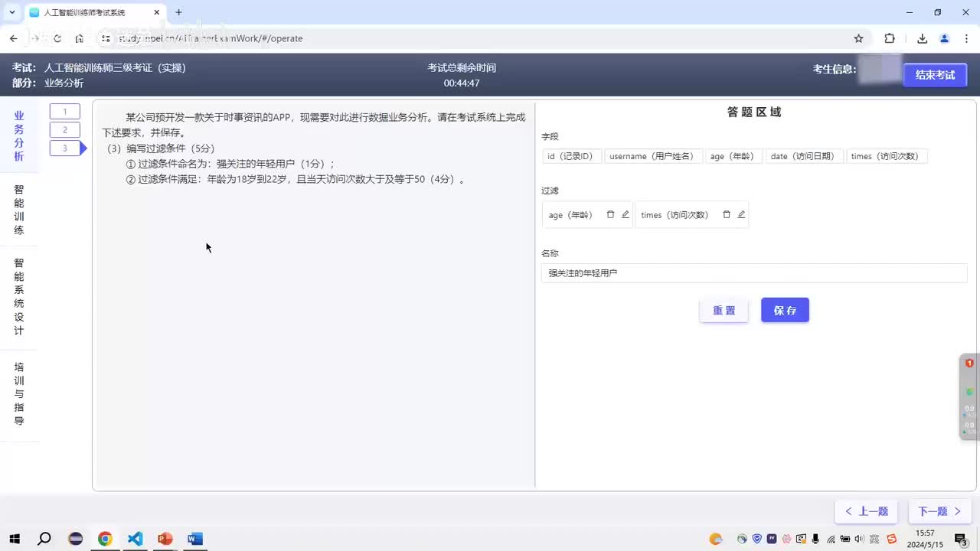Click the browser back arrow
Screen dimensions: 980x551
(14, 38)
